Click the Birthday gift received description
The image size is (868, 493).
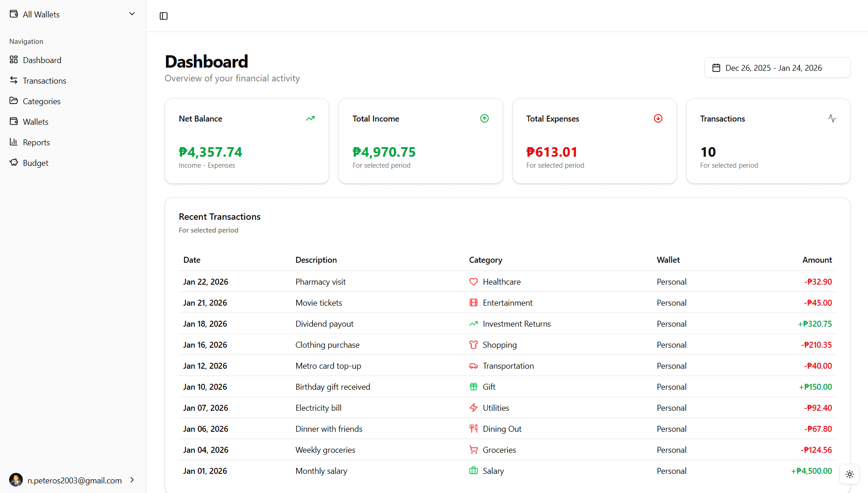tap(333, 387)
